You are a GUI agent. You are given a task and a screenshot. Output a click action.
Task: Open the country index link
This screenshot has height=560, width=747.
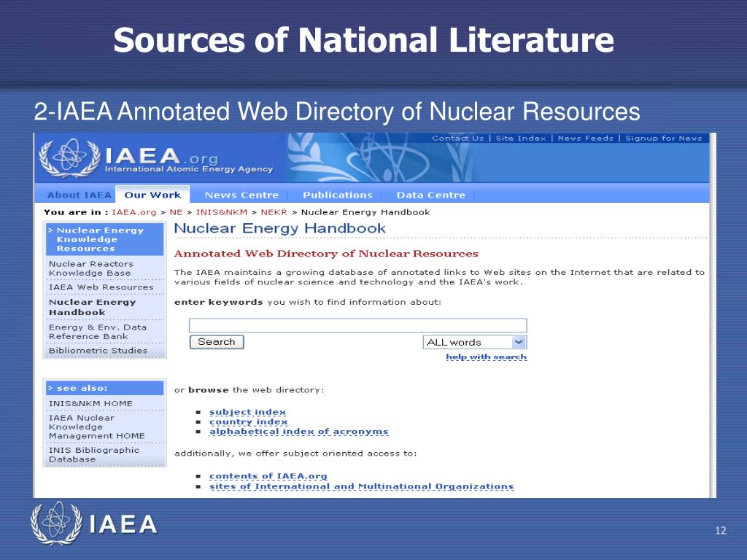(x=248, y=422)
